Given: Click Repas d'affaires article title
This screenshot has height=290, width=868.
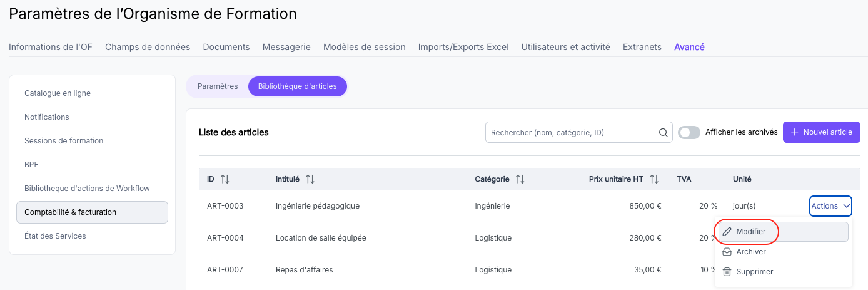Looking at the screenshot, I should [x=305, y=270].
